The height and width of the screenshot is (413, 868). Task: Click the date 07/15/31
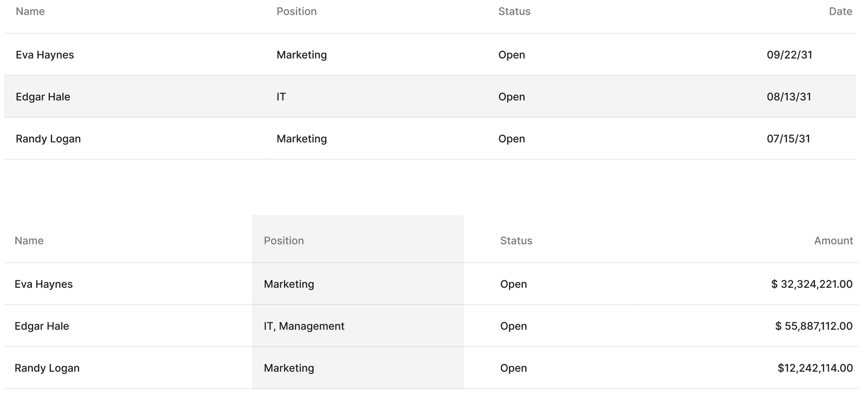(x=788, y=139)
